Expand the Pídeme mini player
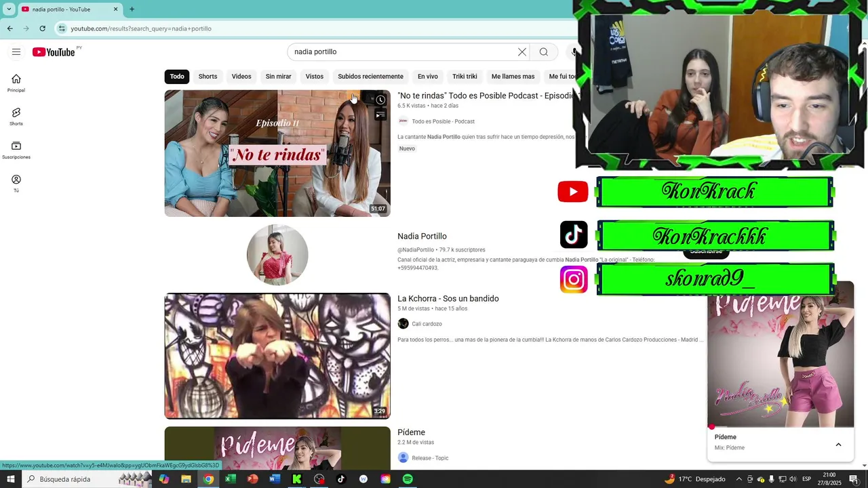This screenshot has height=488, width=868. click(x=838, y=445)
